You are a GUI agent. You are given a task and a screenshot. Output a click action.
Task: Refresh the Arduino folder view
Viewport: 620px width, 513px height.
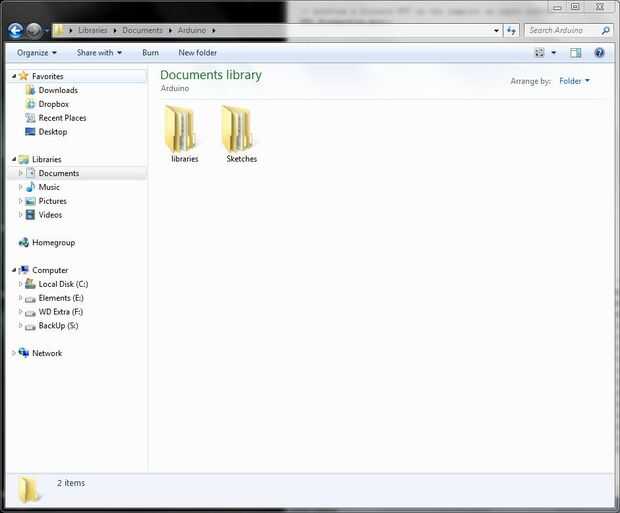coord(511,30)
